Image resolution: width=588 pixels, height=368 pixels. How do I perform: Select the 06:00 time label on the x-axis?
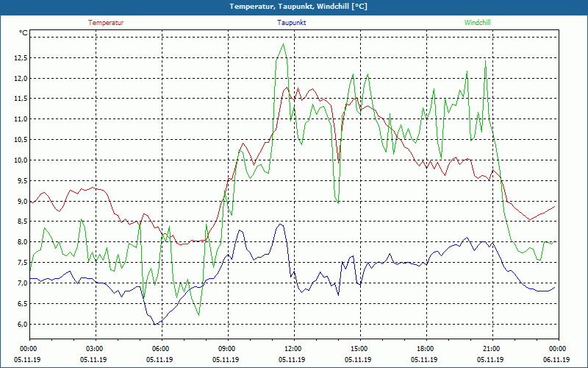click(161, 349)
